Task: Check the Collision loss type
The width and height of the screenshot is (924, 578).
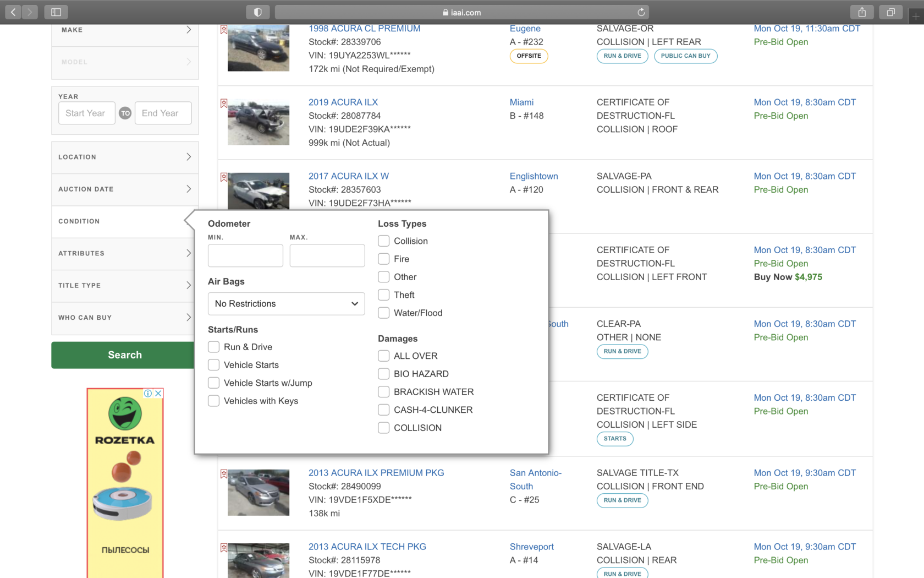Action: coord(384,241)
